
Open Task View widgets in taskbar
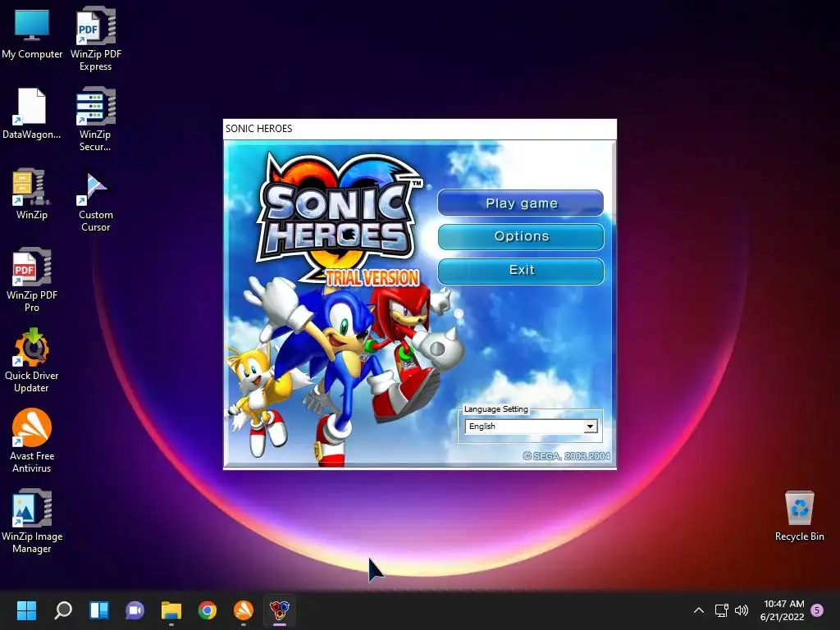tap(99, 610)
